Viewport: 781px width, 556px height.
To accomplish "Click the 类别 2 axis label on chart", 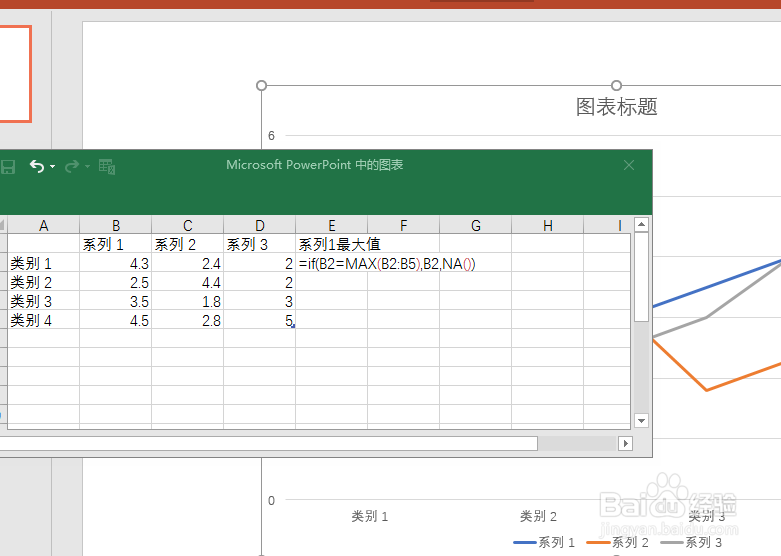I will click(x=538, y=516).
